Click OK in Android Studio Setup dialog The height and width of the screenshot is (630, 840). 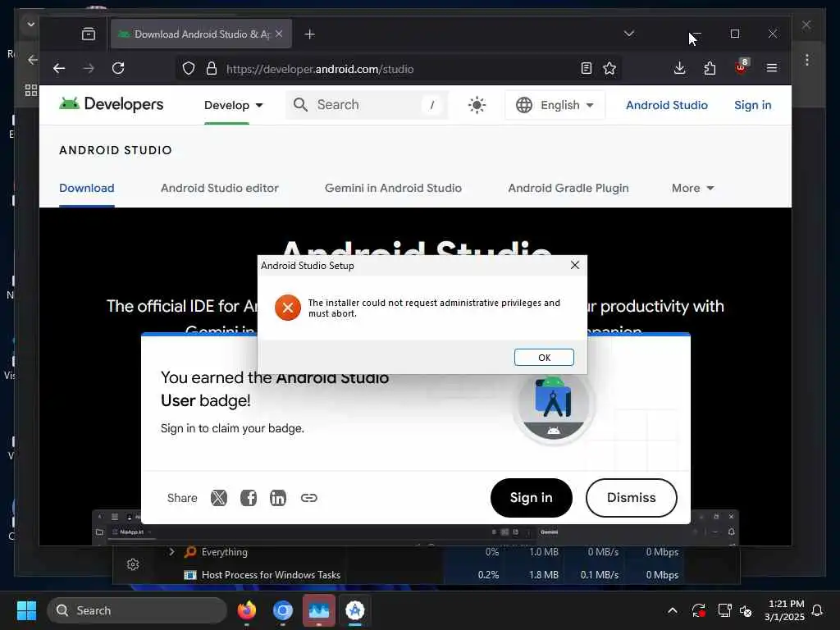coord(544,358)
